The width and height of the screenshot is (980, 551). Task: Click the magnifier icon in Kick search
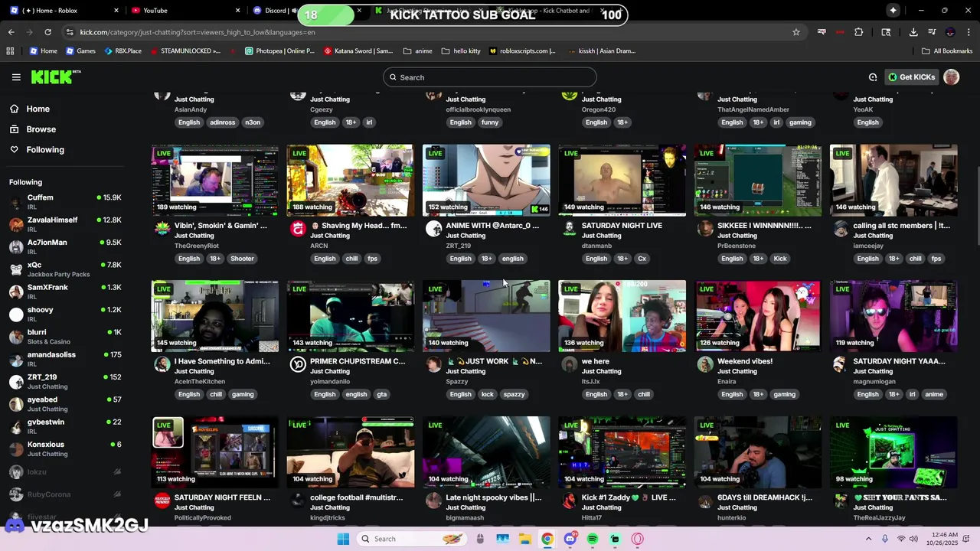pos(393,77)
